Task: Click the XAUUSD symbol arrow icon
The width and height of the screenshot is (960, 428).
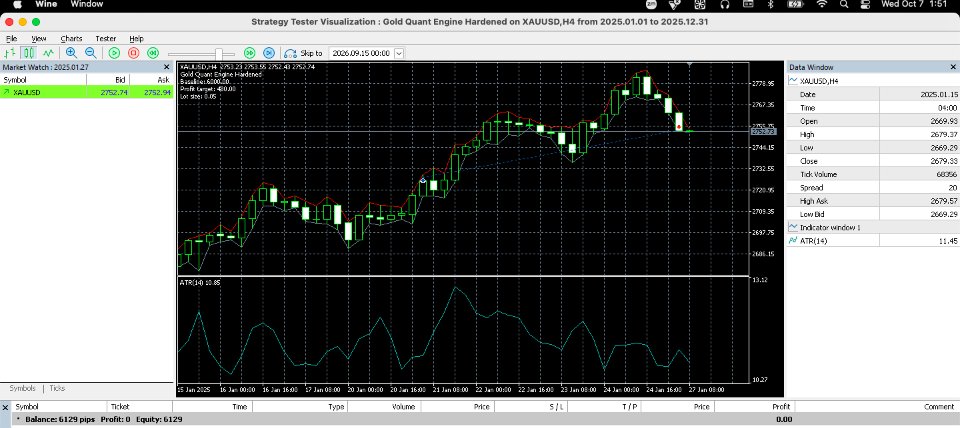Action: 7,92
